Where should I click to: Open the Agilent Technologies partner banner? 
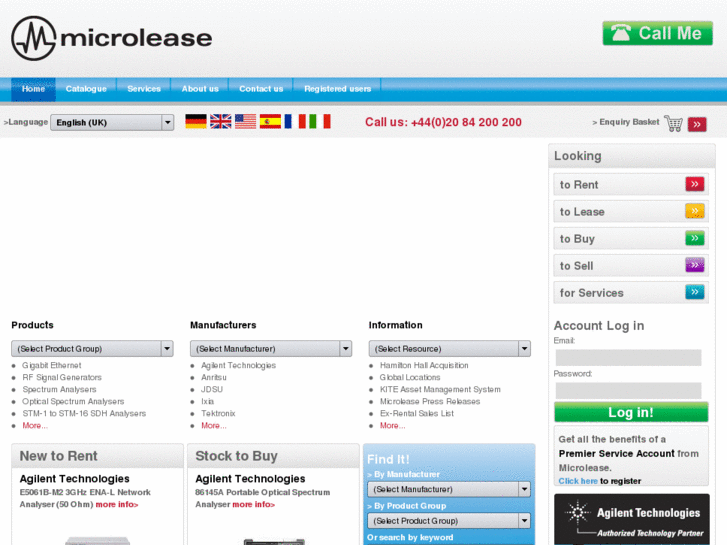click(x=631, y=519)
